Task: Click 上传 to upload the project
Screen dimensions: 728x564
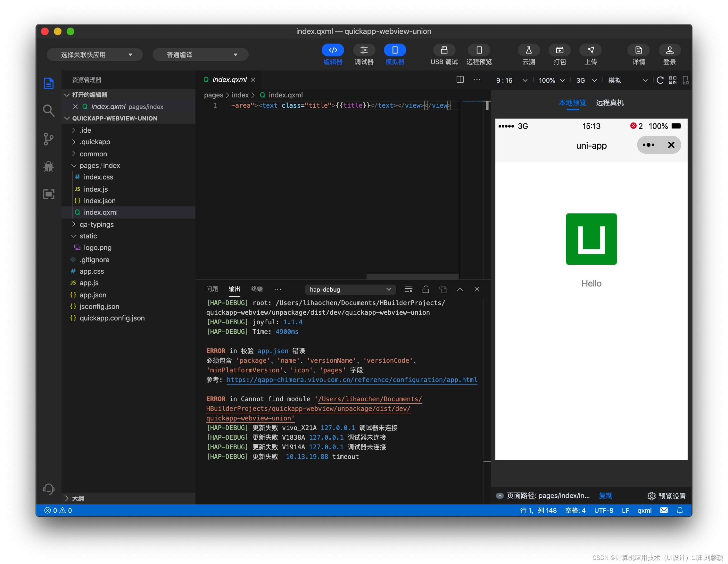Action: [x=590, y=54]
